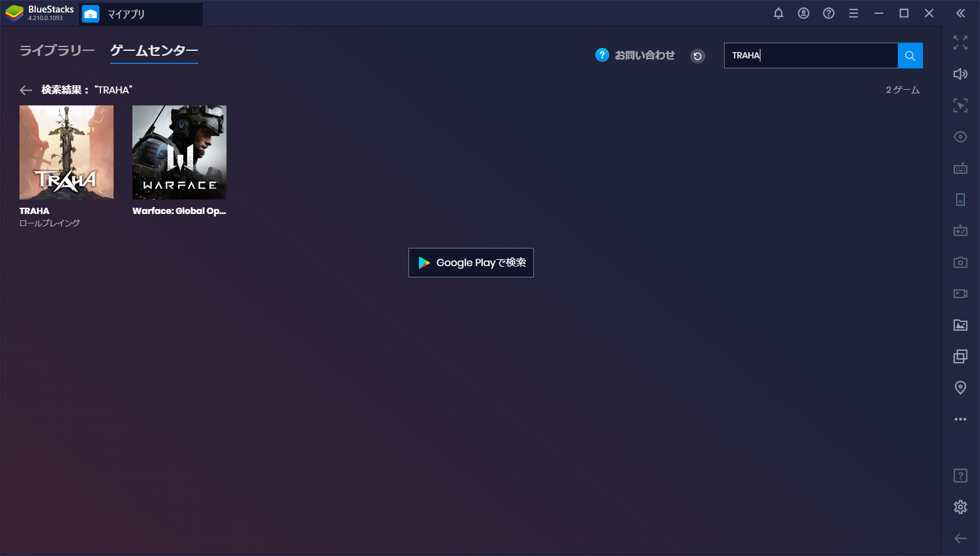
Task: Minimize the BlueStacks window
Action: [x=879, y=13]
